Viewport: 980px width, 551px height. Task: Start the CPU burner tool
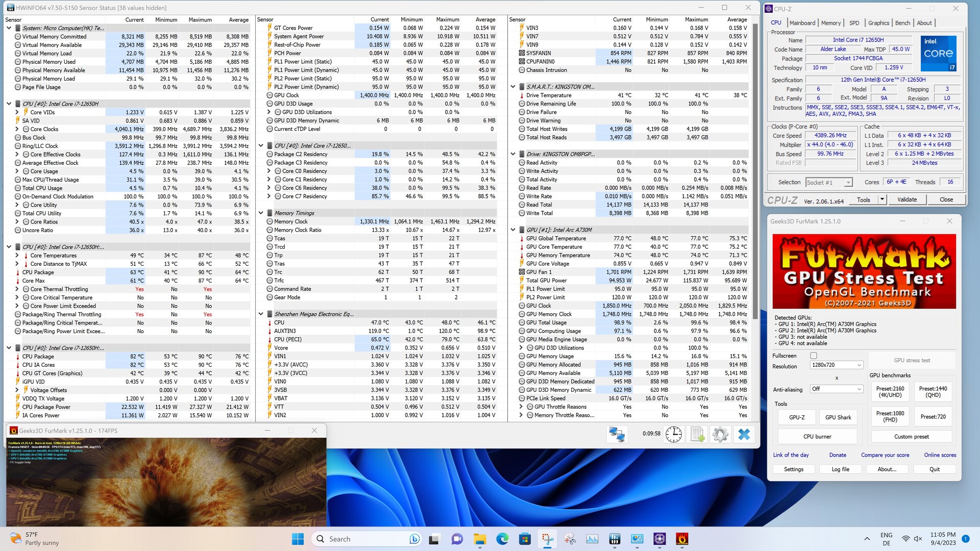point(817,436)
